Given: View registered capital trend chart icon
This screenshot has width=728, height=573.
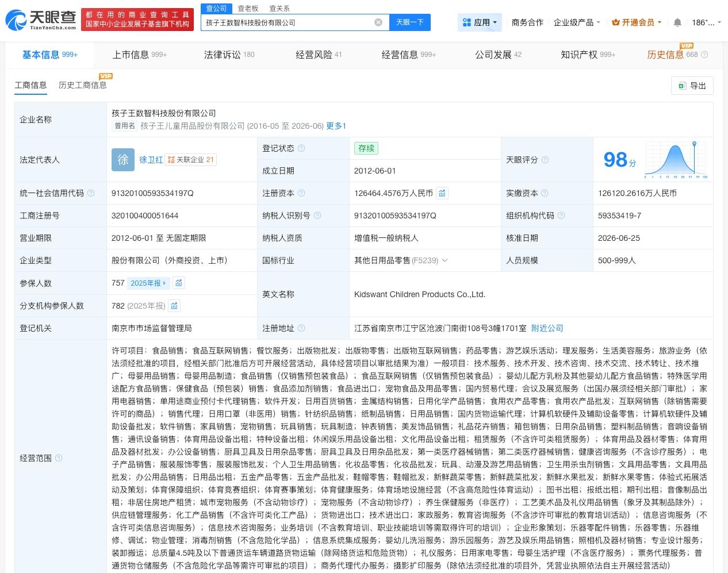Looking at the screenshot, I should coord(442,193).
